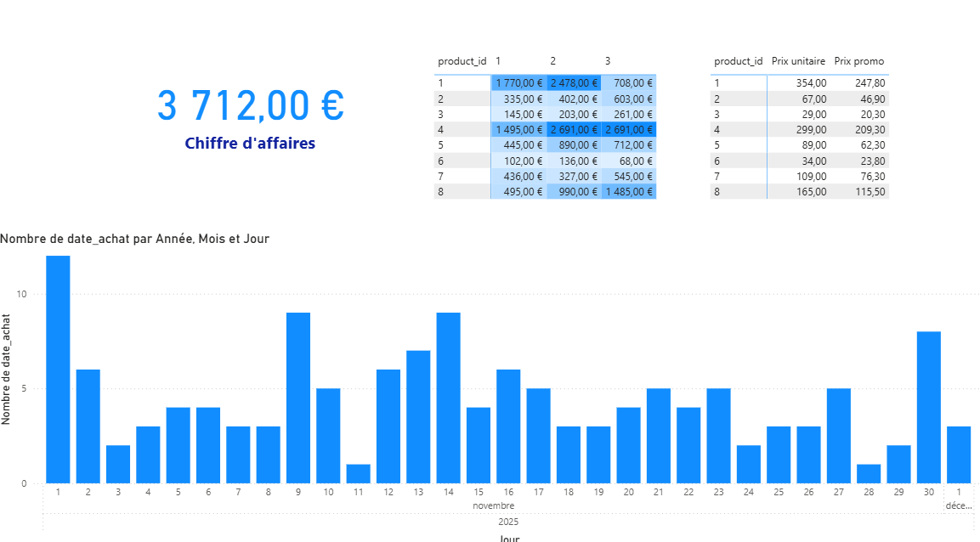Screen dimensions: 980x542
Task: Select the bar for November 30
Action: tap(928, 408)
